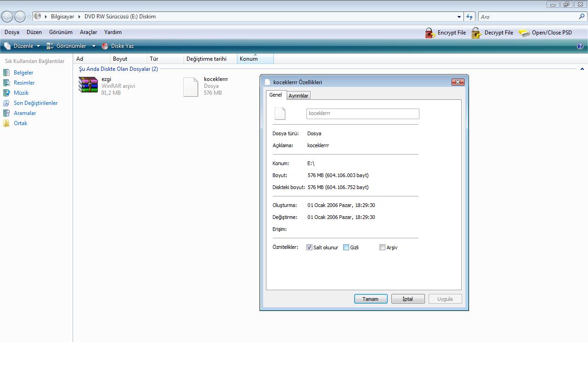Sort by Değiştirme tarihi column header
This screenshot has height=368, width=588.
coord(210,59)
